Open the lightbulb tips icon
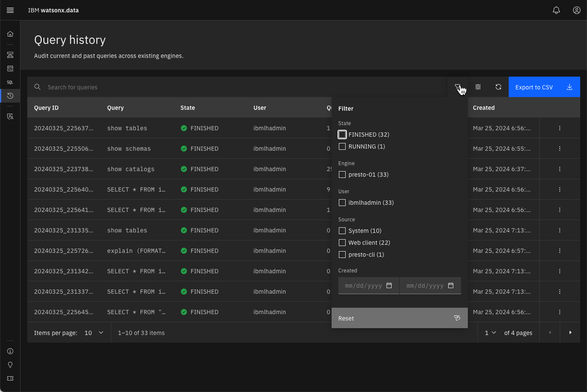 (10, 365)
